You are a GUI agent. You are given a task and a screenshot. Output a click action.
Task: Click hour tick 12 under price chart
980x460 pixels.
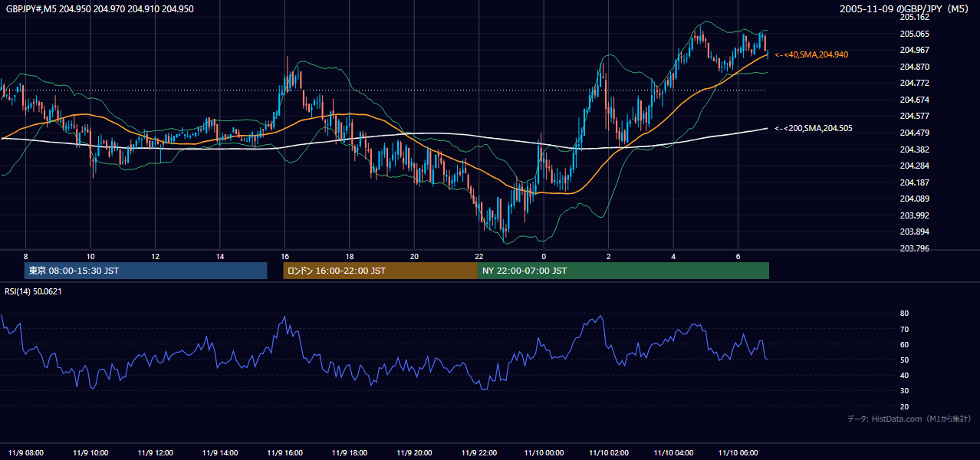[x=155, y=256]
